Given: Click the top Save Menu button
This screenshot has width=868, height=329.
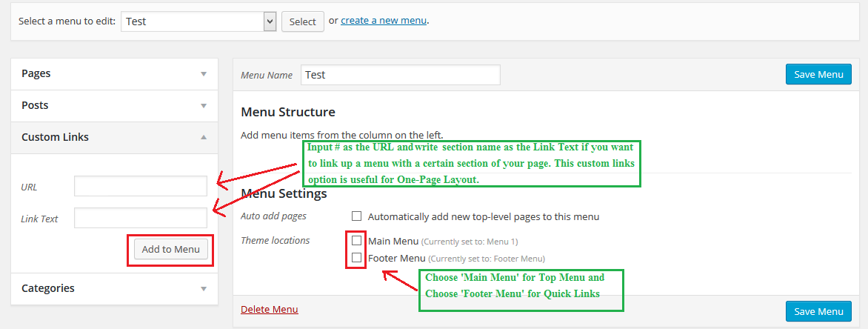Looking at the screenshot, I should point(818,75).
